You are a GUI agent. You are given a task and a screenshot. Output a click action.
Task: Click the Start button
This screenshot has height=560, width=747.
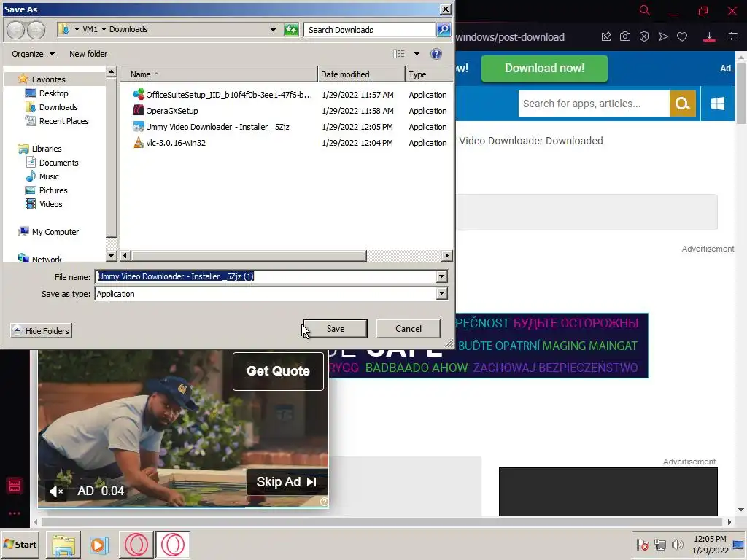point(20,544)
